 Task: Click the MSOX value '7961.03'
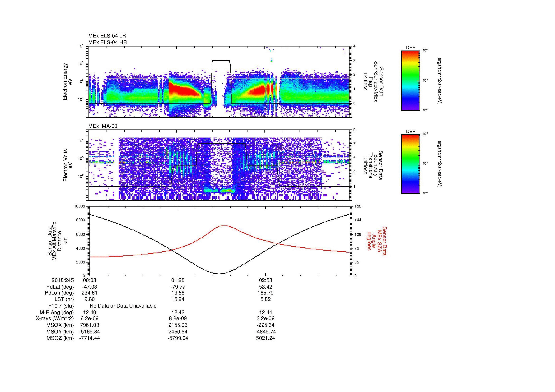[89, 325]
